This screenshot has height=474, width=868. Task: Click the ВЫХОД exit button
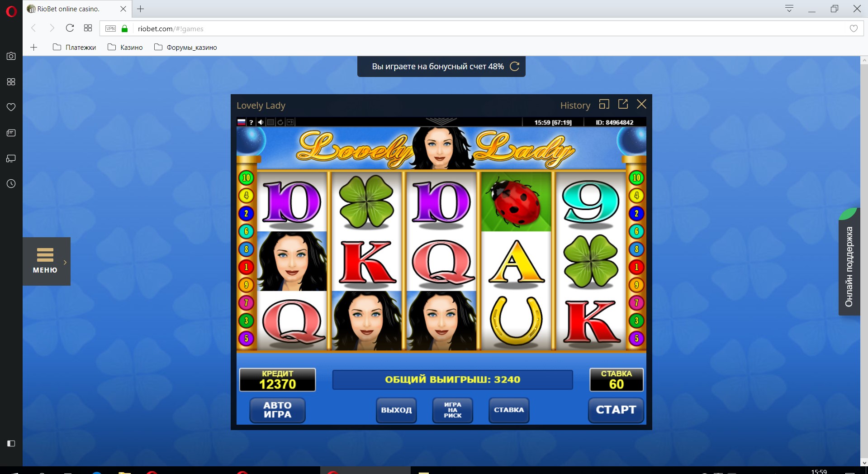click(x=396, y=410)
